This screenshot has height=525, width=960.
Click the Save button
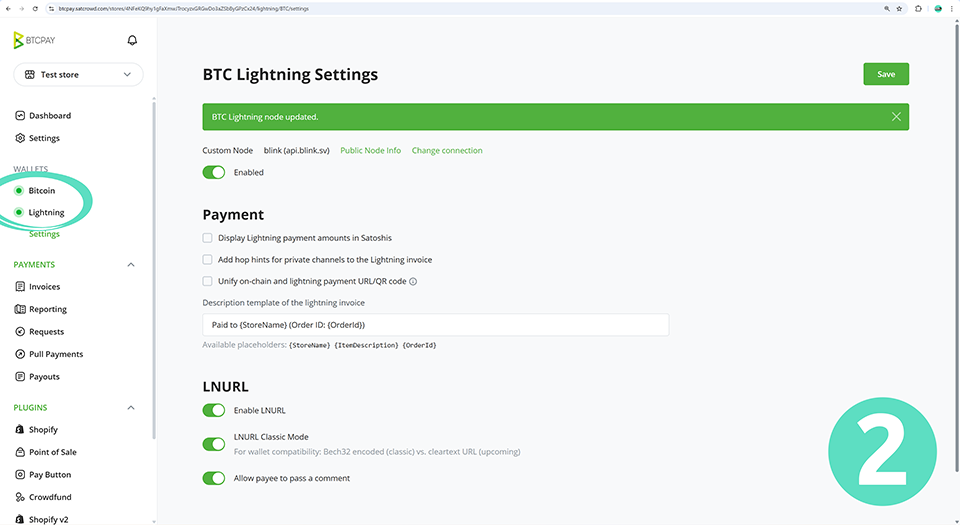click(885, 74)
